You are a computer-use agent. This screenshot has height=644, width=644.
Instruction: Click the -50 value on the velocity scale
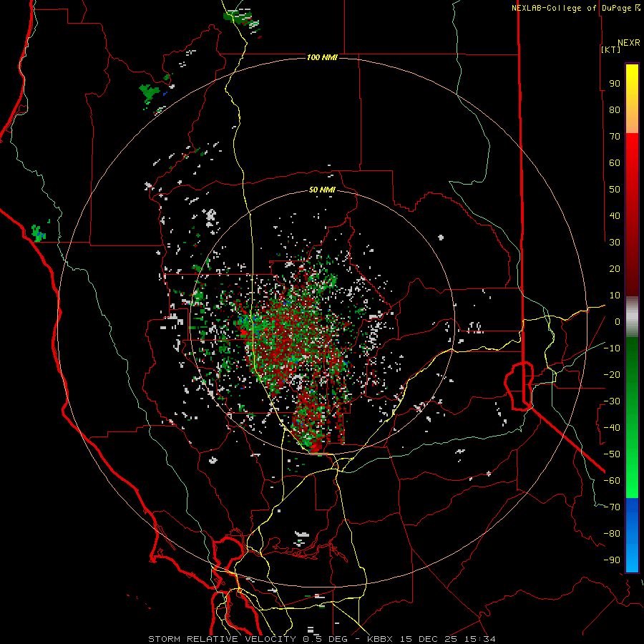point(612,454)
